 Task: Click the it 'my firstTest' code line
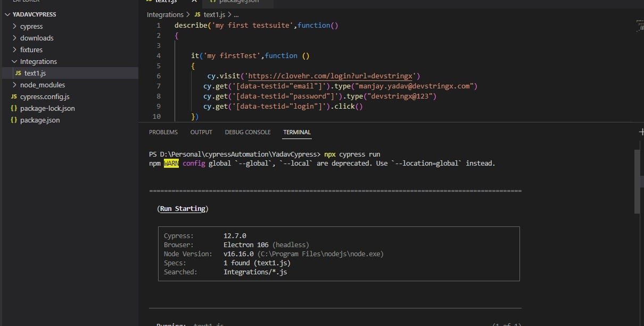(251, 55)
